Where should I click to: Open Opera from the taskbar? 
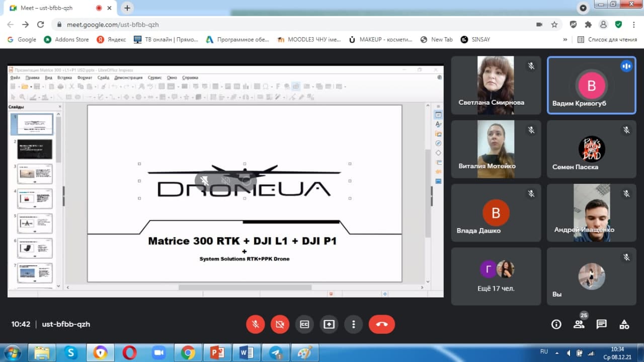(129, 352)
